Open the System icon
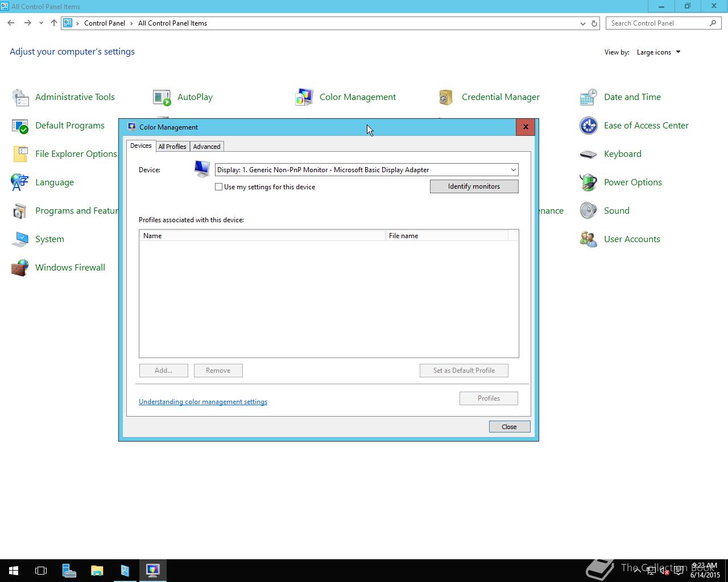 (20, 239)
